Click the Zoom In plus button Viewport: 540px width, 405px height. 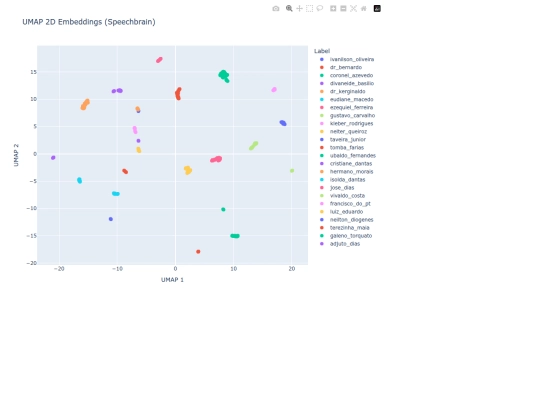pyautogui.click(x=333, y=9)
